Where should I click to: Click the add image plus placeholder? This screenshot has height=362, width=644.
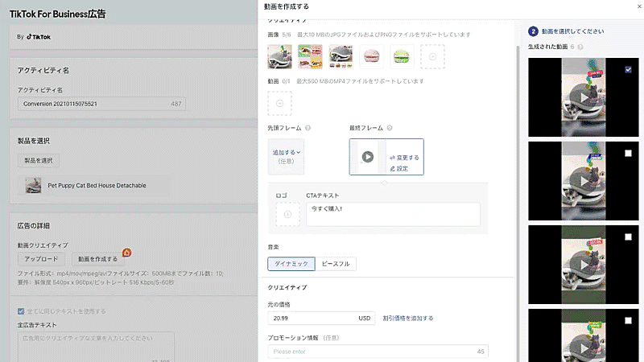tap(432, 56)
